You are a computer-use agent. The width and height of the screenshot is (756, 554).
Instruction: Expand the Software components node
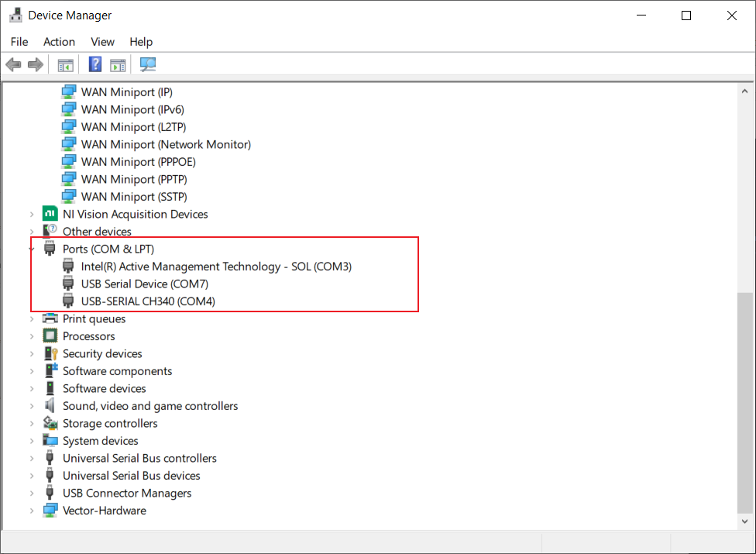(32, 371)
